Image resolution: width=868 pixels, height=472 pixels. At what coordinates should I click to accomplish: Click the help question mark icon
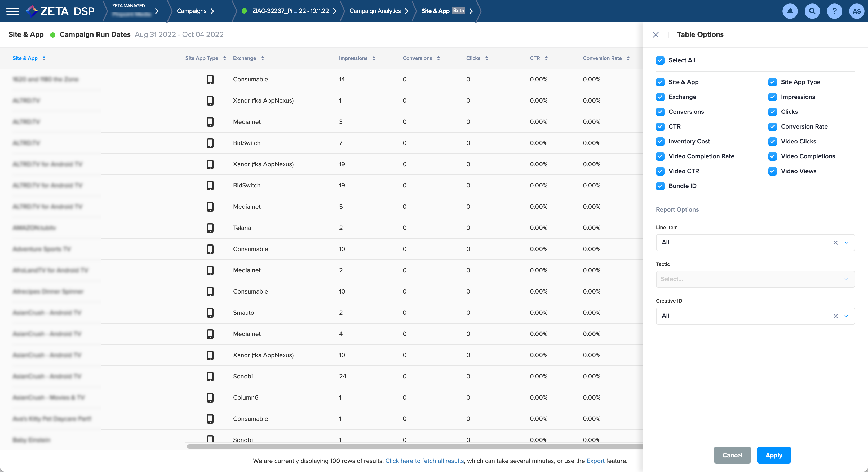click(x=834, y=11)
